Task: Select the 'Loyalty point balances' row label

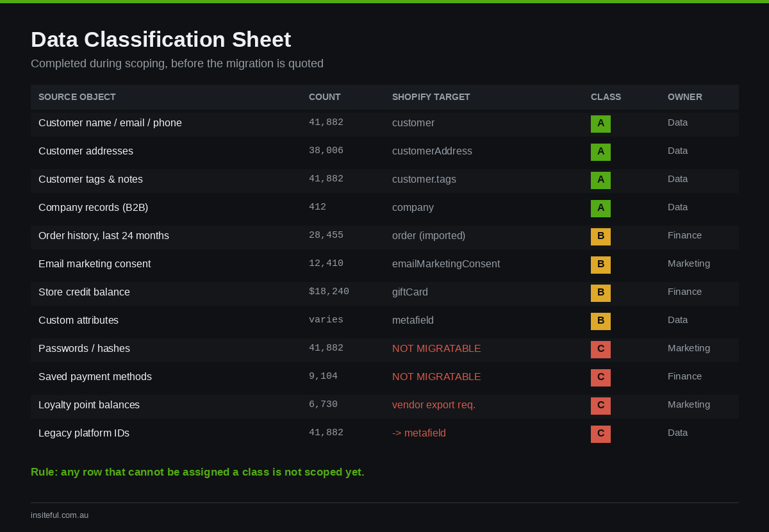Action: pyautogui.click(x=89, y=404)
